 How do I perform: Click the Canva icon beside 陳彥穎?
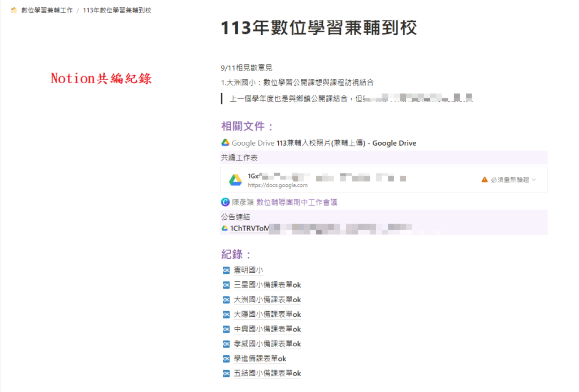(225, 202)
